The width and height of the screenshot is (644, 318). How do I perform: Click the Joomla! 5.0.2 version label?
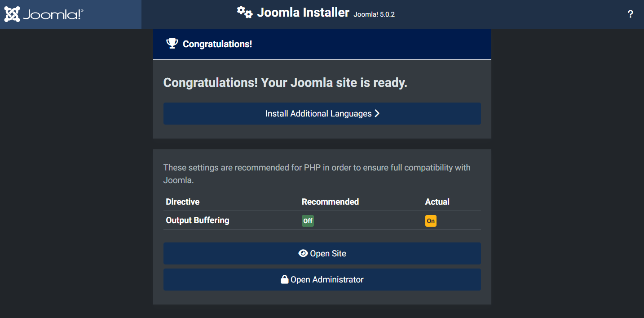(x=374, y=14)
